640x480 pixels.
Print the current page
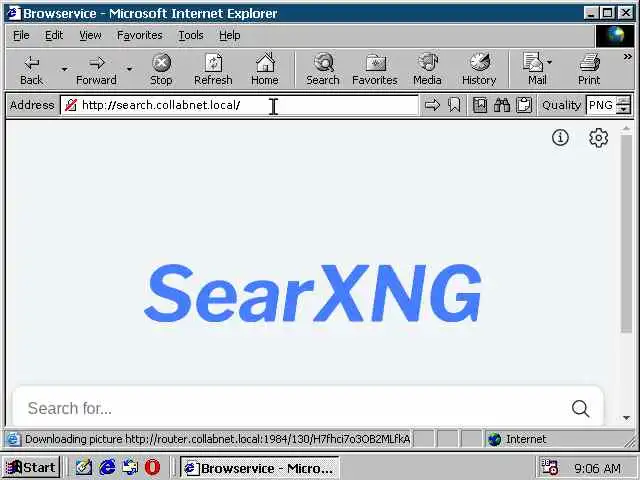coord(589,69)
